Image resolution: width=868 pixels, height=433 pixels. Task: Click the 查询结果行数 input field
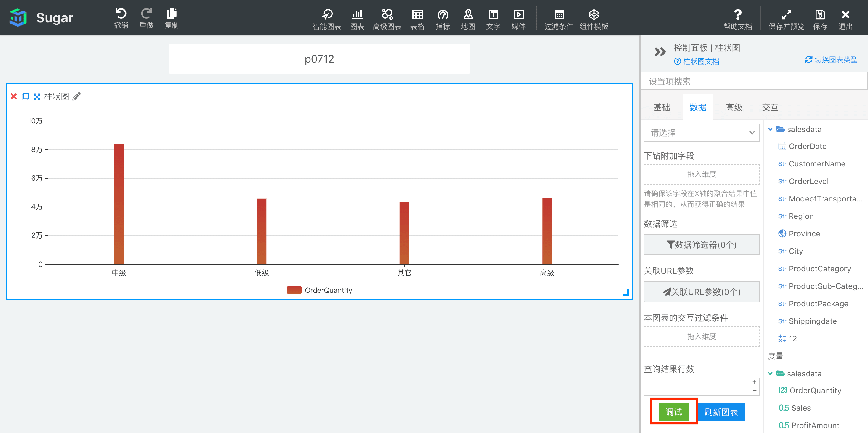697,387
